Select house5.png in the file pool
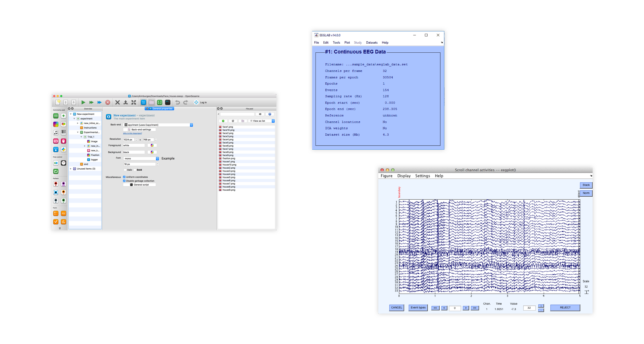This screenshot has height=344, width=644. click(229, 177)
